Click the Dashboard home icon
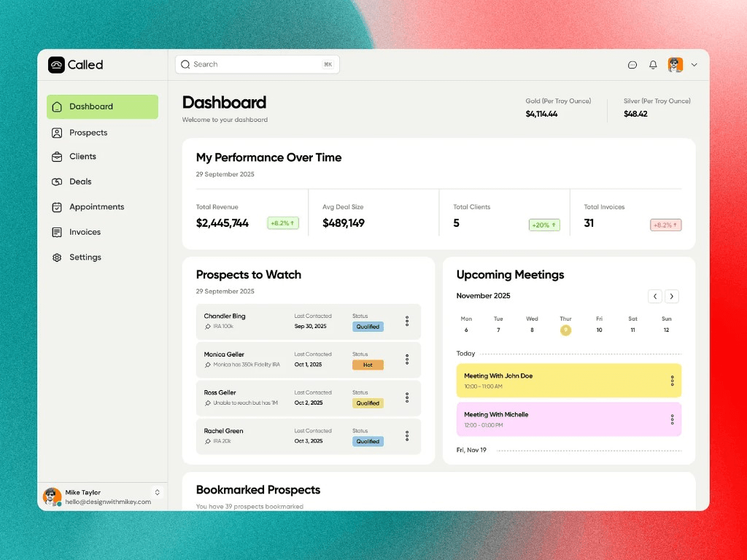747x560 pixels. [57, 106]
